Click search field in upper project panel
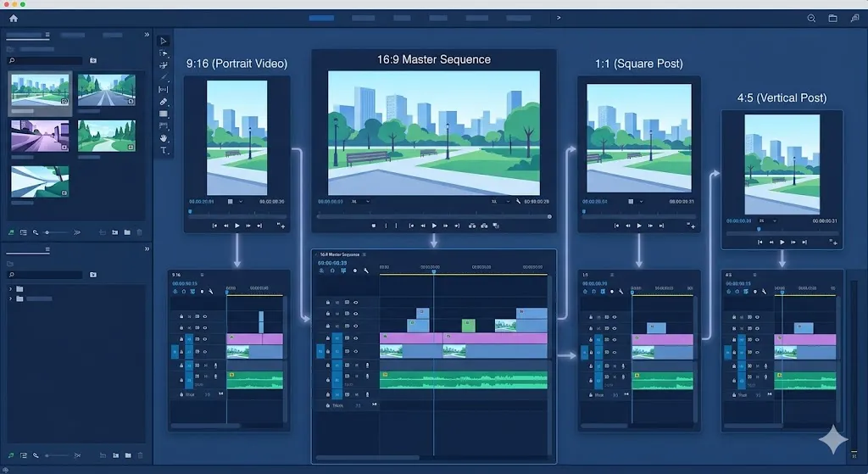The image size is (868, 474). click(x=46, y=60)
